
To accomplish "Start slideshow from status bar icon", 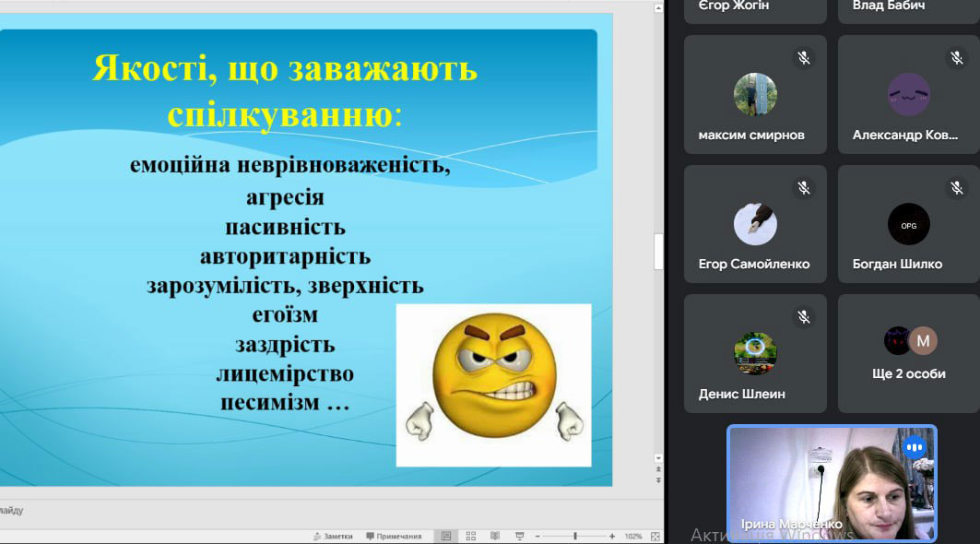I will pos(519,536).
